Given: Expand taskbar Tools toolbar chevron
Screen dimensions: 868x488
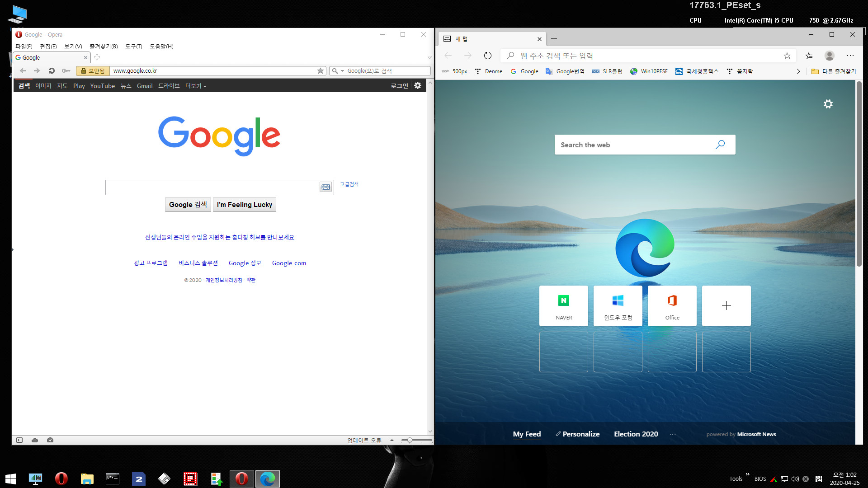Looking at the screenshot, I should [748, 474].
